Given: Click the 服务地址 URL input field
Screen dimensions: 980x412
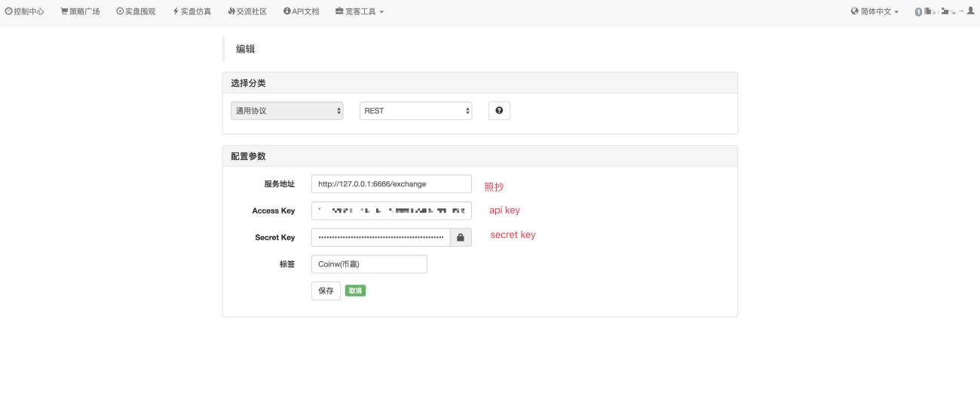Looking at the screenshot, I should point(391,184).
